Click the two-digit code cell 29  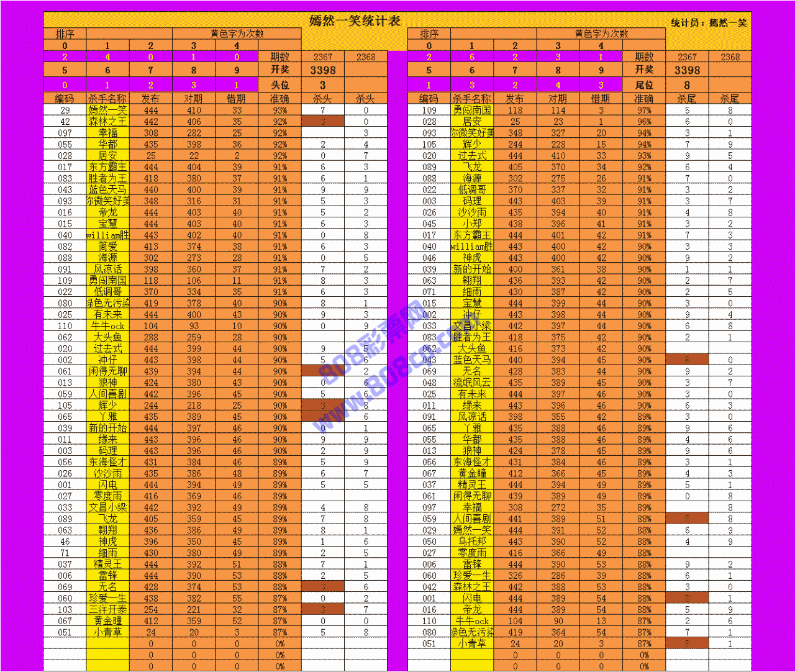point(65,110)
